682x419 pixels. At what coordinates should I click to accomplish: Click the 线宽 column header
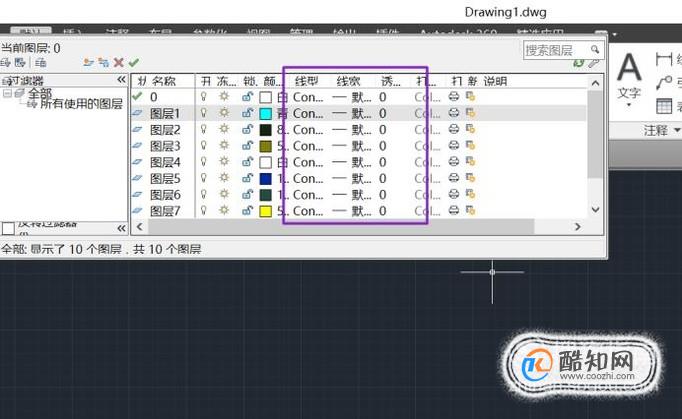(x=348, y=81)
